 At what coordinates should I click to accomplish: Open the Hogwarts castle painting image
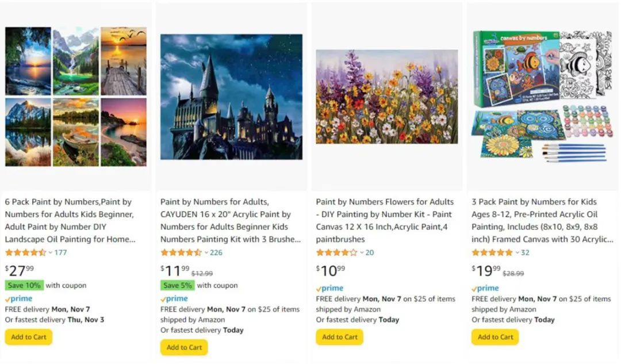(x=231, y=97)
